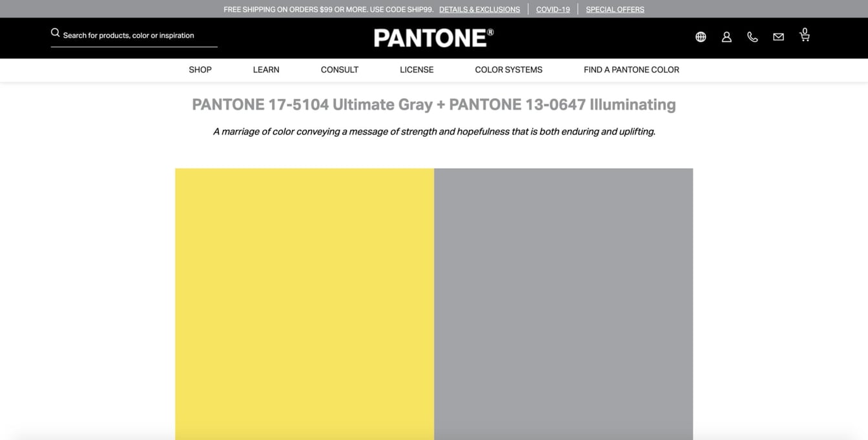Click the account profile icon
Viewport: 868px width, 440px height.
click(x=726, y=37)
